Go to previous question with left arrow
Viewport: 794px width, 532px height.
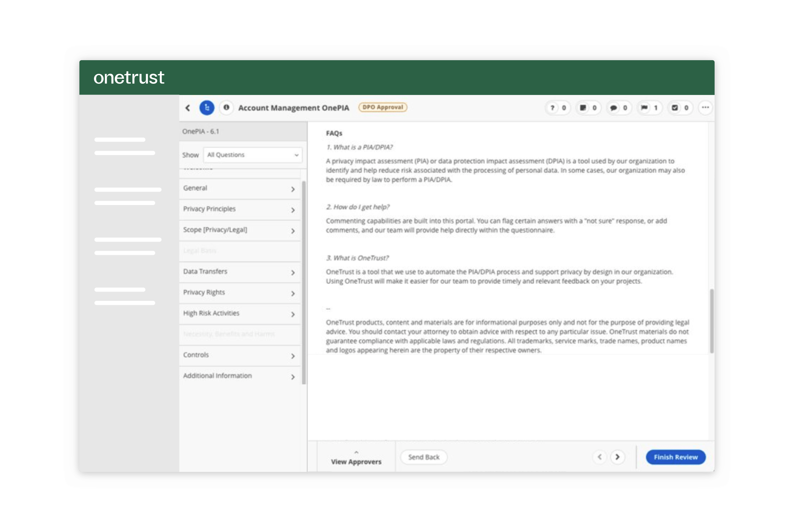coord(599,457)
